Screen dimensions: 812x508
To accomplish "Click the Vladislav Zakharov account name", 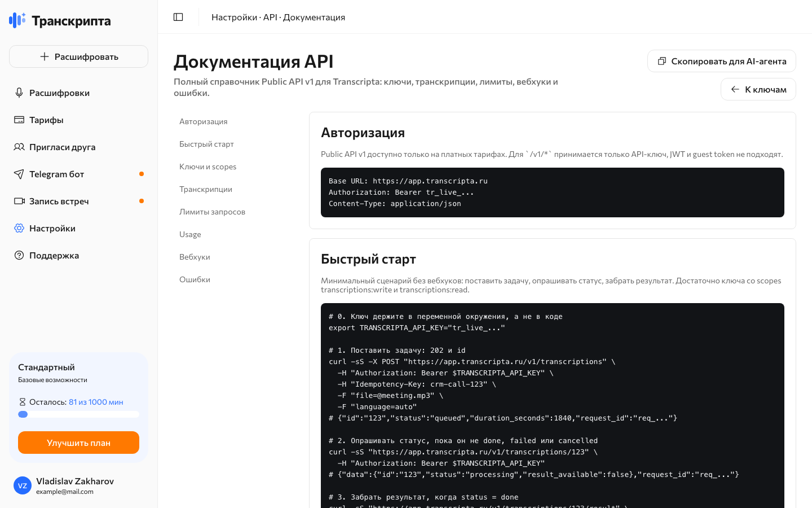I will coord(75,481).
